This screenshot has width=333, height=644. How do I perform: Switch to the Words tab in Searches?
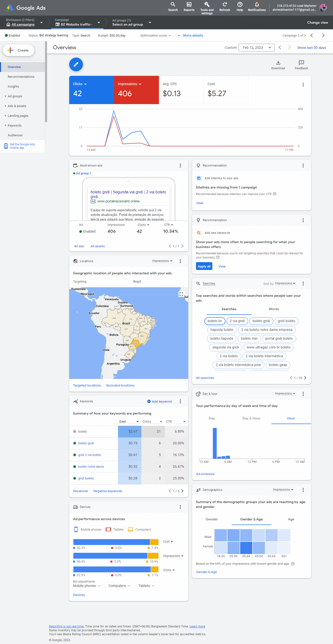pos(273,309)
